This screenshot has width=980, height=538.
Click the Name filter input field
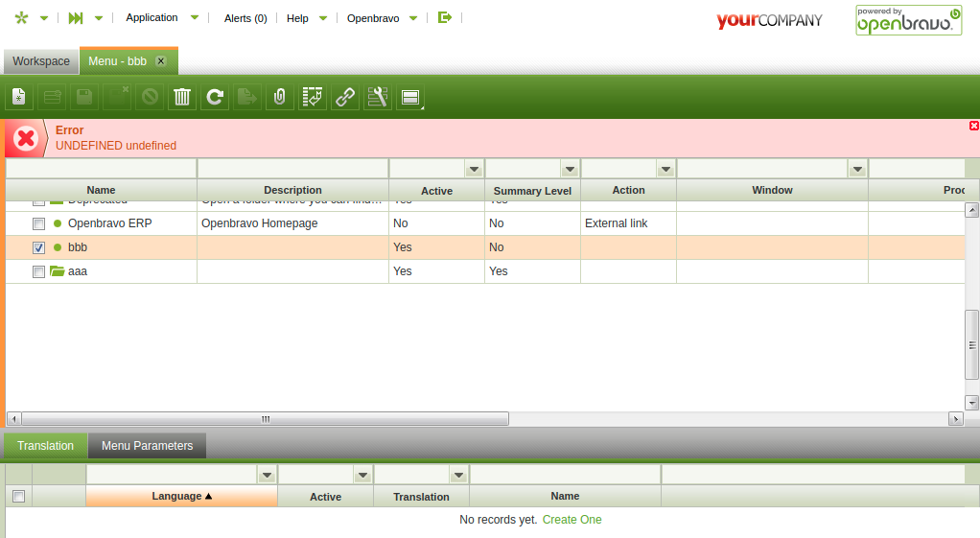102,169
